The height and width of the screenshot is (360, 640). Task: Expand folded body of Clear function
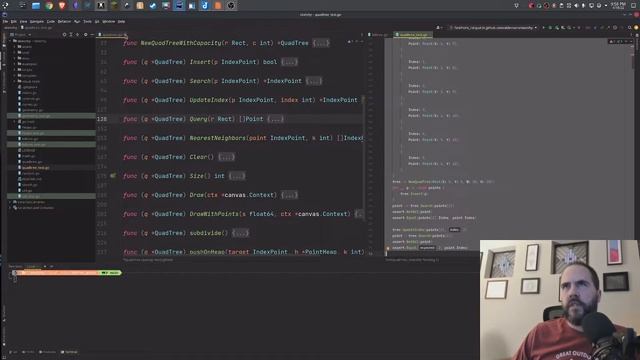click(x=226, y=157)
